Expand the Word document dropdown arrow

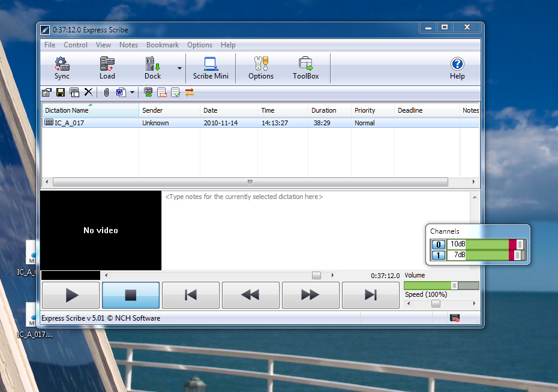click(x=132, y=93)
